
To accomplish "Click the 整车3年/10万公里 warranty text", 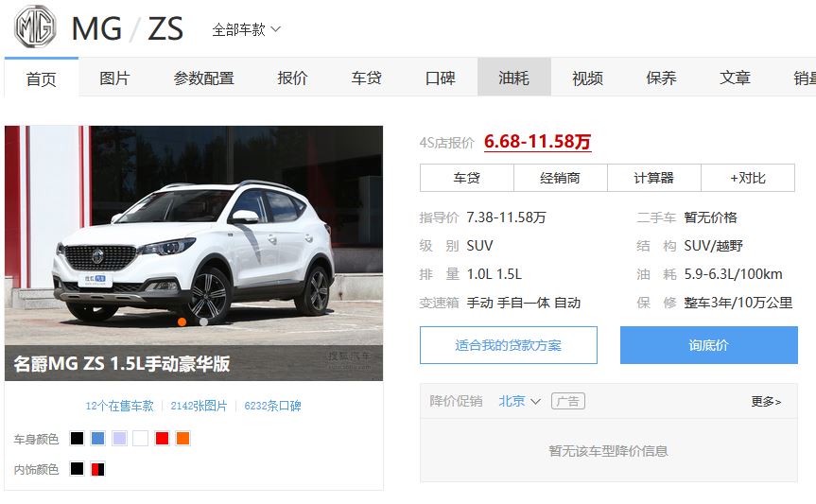I will click(738, 303).
